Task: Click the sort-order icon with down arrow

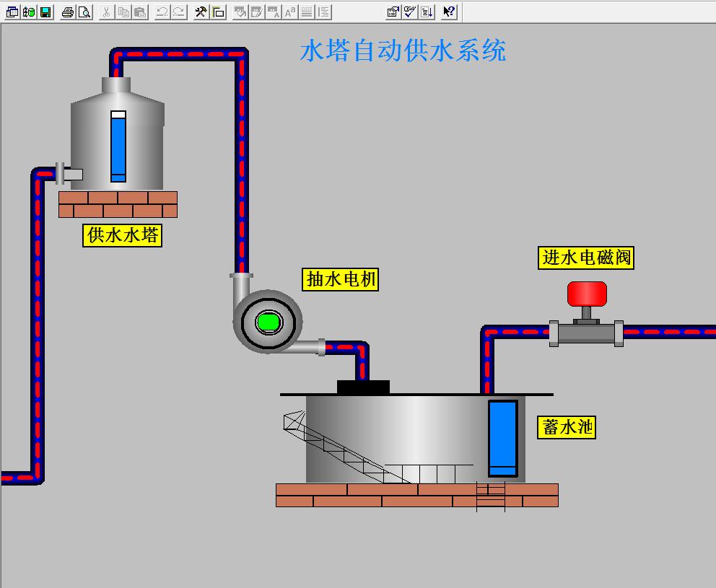Action: click(427, 12)
